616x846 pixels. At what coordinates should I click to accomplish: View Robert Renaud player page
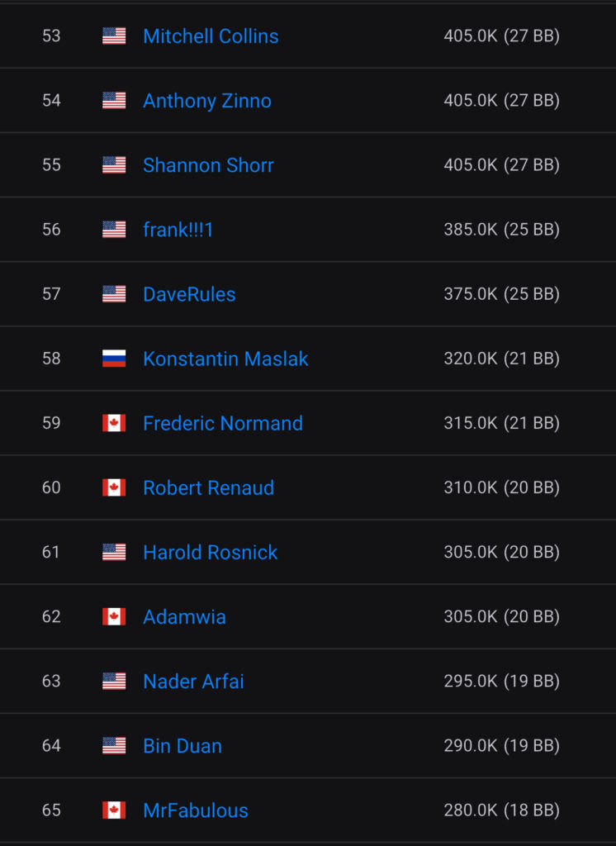point(208,487)
